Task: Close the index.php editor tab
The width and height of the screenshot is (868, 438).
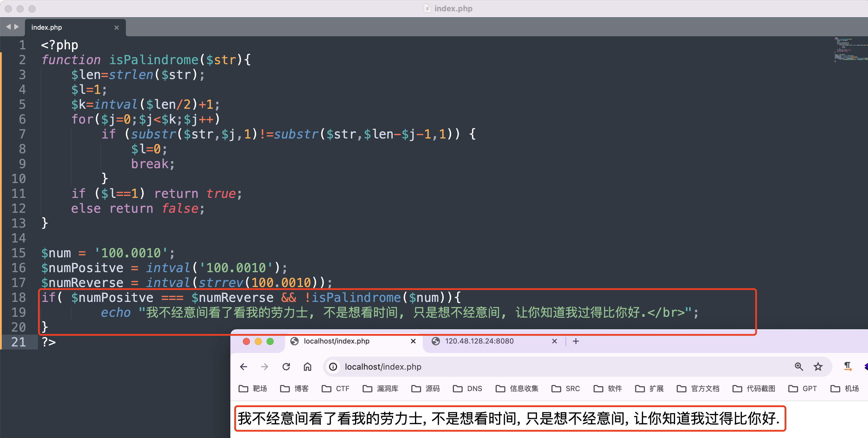Action: point(117,28)
